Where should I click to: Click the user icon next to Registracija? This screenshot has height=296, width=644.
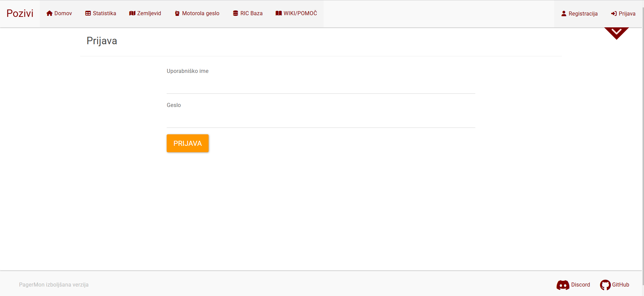(564, 14)
